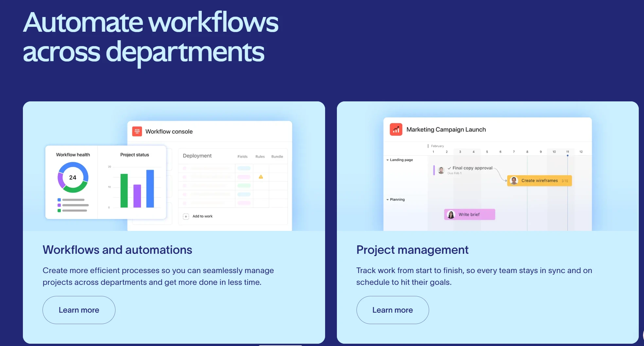
Task: Click the blue today marker on day 11
Action: 567,156
